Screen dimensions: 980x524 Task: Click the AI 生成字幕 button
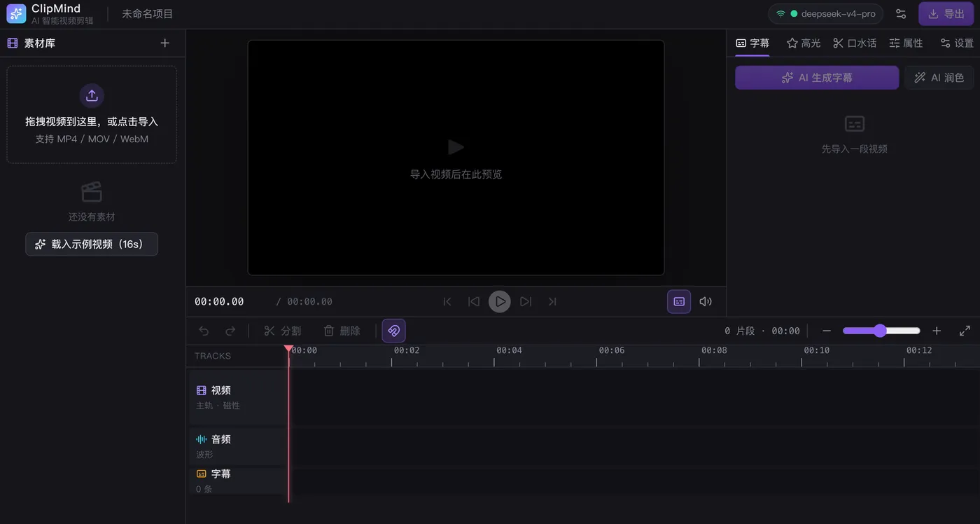pyautogui.click(x=817, y=78)
